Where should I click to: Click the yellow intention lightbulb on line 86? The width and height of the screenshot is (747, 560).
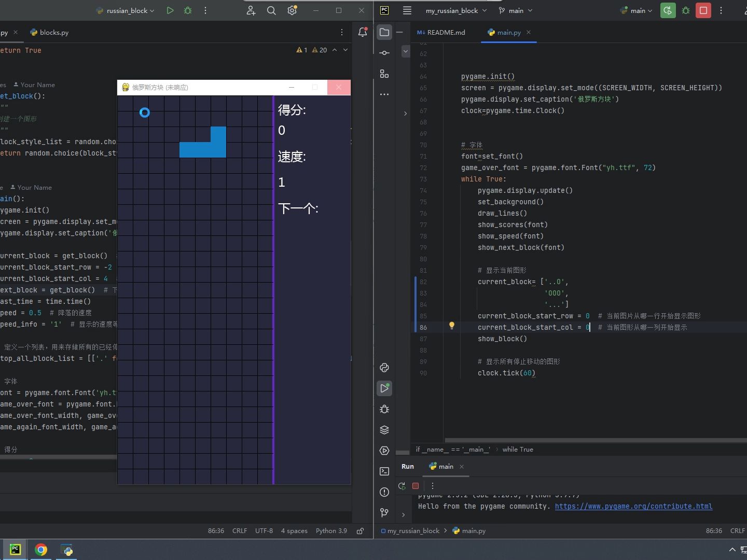(452, 326)
